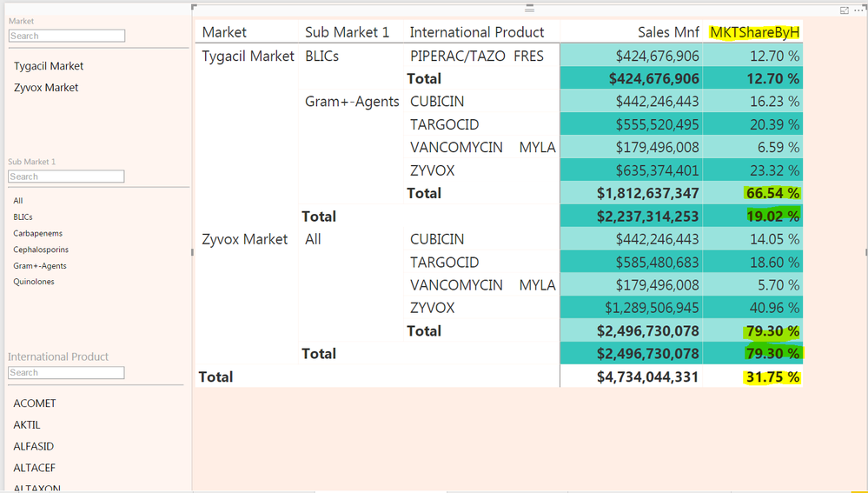
Task: Click the $555,520,495 TARGOCID sales value
Action: tap(657, 124)
